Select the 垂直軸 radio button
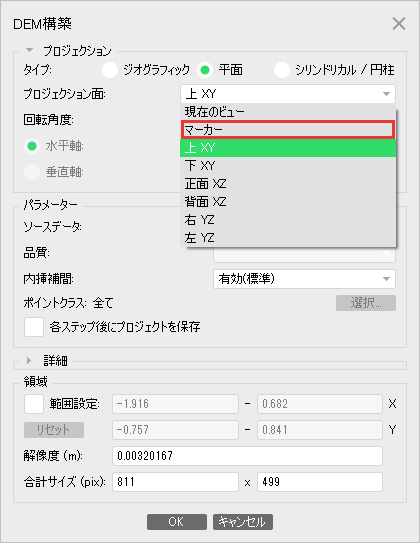This screenshot has height=543, width=420. point(32,172)
